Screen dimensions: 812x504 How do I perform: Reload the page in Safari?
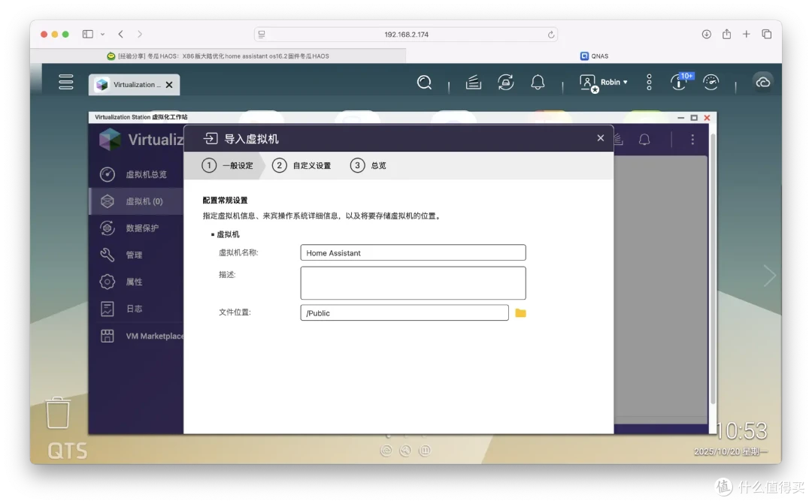551,35
